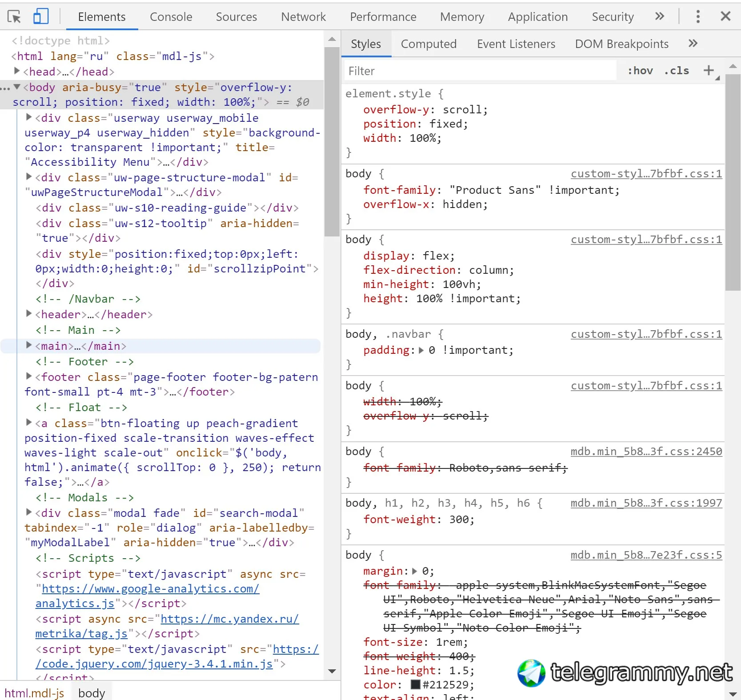The width and height of the screenshot is (741, 700).
Task: Expand the header element node
Action: pos(29,313)
